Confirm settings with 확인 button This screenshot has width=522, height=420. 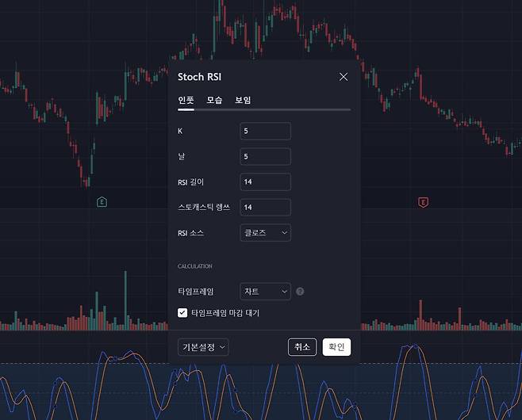[336, 347]
